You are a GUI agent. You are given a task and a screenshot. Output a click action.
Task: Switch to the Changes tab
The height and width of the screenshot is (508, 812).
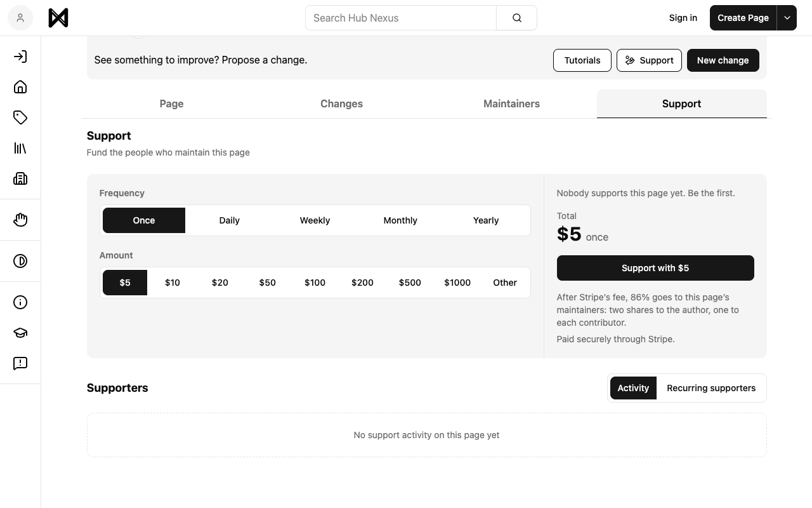tap(341, 104)
